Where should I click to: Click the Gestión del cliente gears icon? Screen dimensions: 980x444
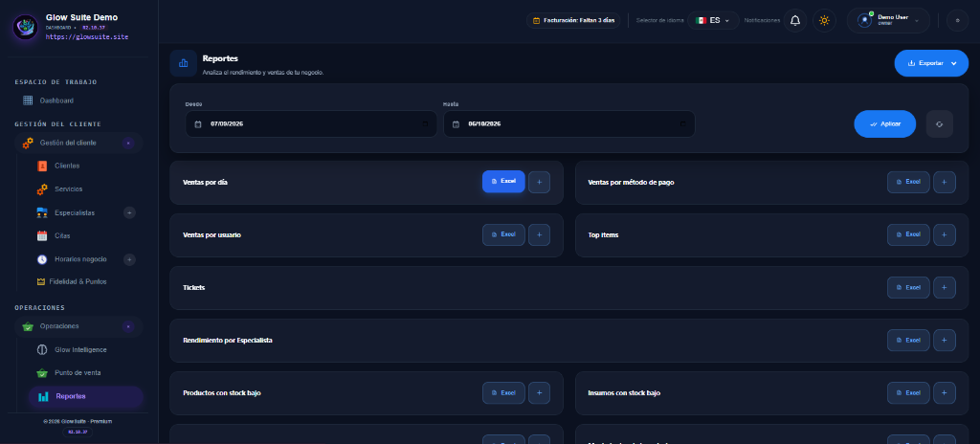coord(28,144)
